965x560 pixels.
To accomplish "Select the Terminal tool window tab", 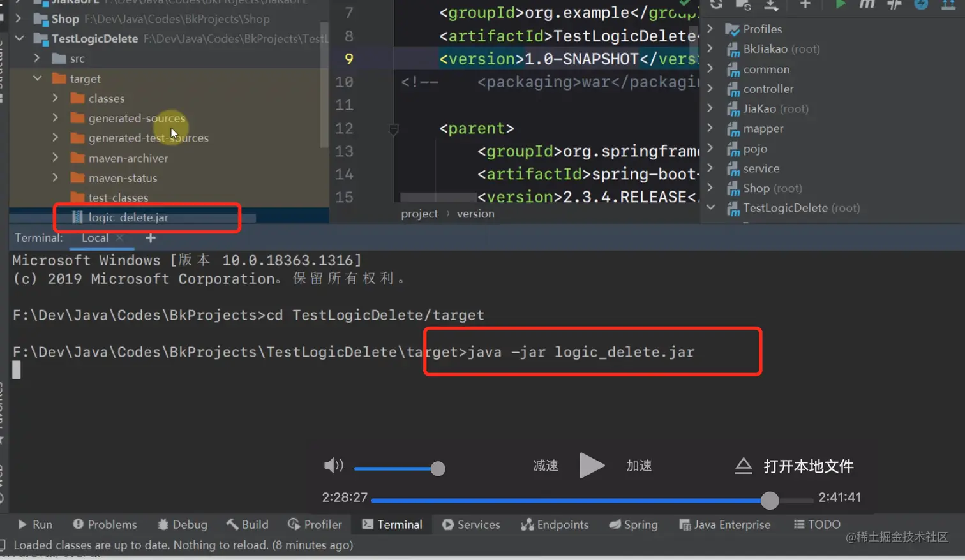I will click(393, 524).
